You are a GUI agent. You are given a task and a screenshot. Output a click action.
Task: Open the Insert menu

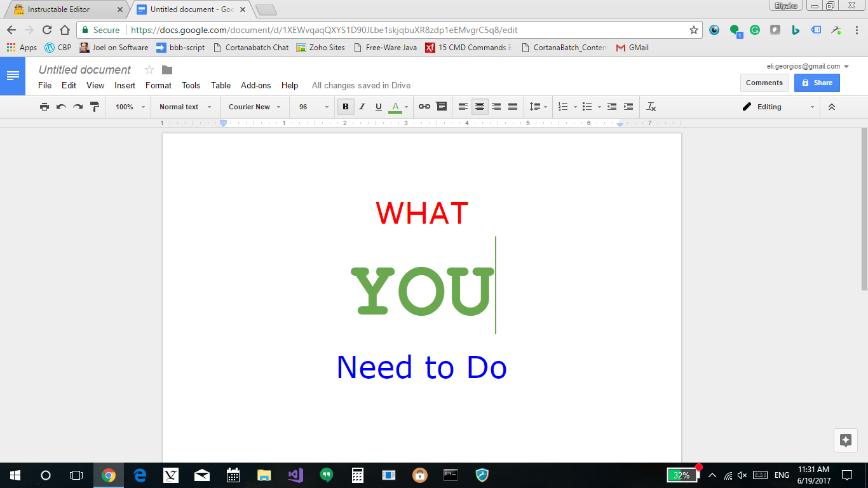point(125,85)
